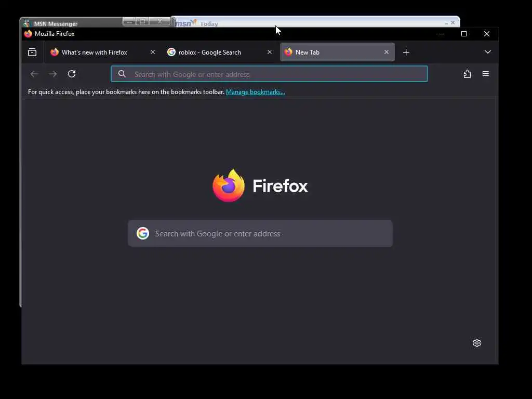Image resolution: width=532 pixels, height=399 pixels.
Task: Click the MSN Messenger title bar icon
Action: pyautogui.click(x=27, y=23)
